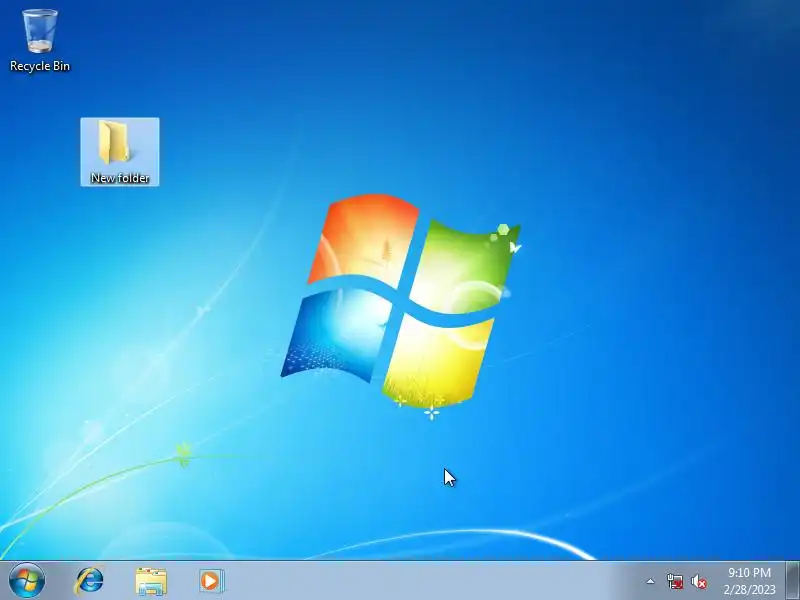800x600 pixels.
Task: Click the muted volume speaker icon
Action: [x=698, y=582]
